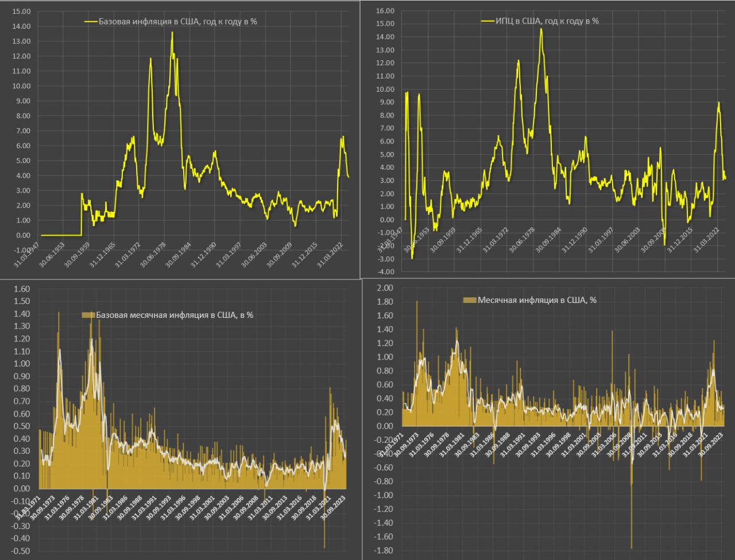Click the -1.80 y-axis label in bottom-right chart
The height and width of the screenshot is (560, 735).
(384, 550)
